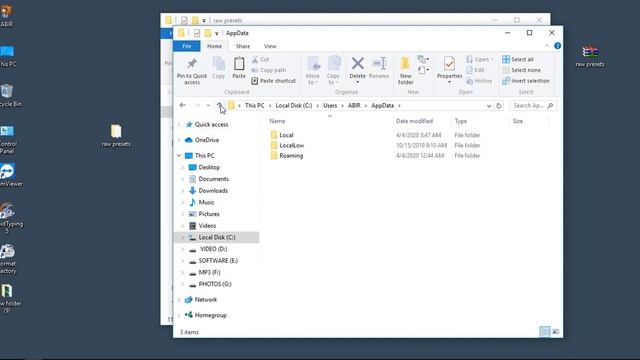This screenshot has width=640, height=360.
Task: Sort by Date modified column header
Action: pos(414,121)
